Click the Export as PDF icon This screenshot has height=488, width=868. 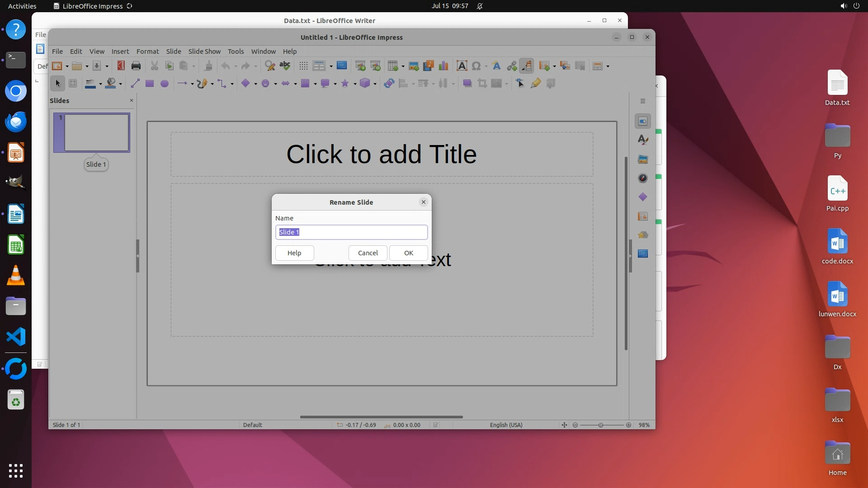click(x=121, y=66)
